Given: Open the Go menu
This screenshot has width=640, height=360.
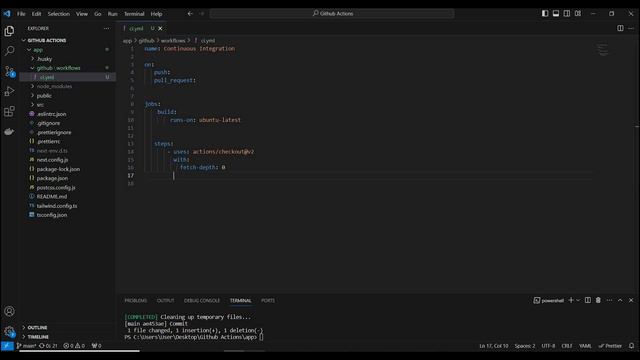Looking at the screenshot, I should (98, 14).
